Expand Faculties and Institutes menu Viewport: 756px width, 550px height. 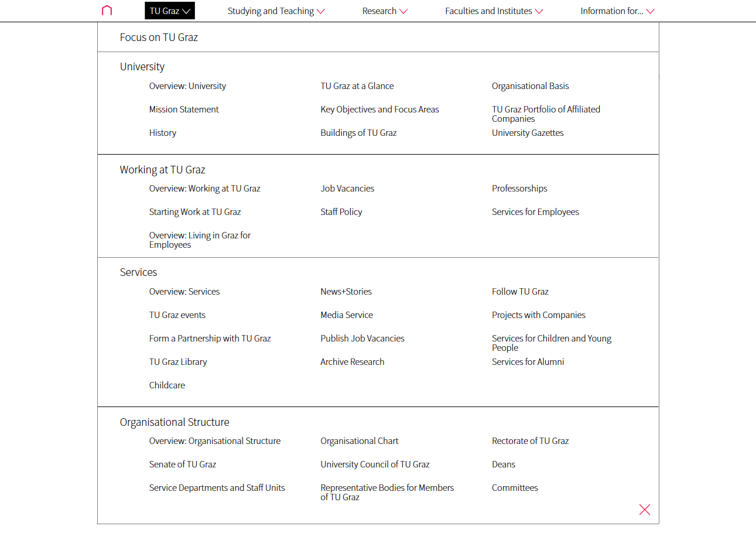pyautogui.click(x=494, y=11)
